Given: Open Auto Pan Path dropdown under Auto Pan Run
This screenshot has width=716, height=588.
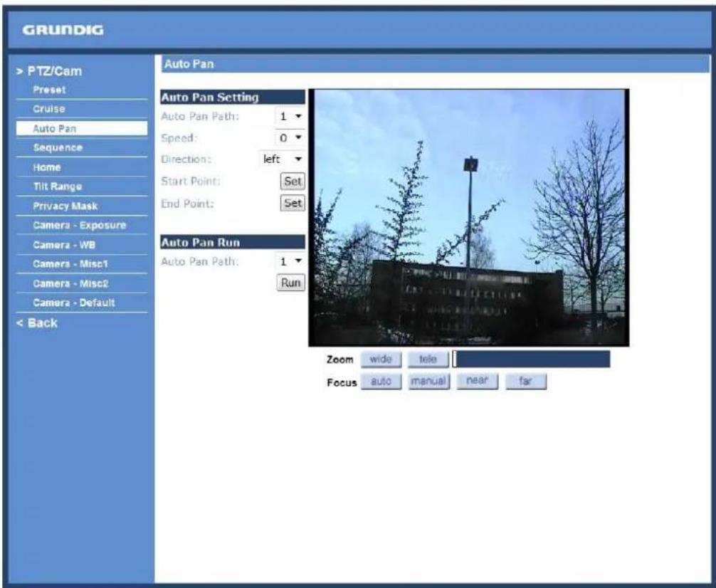Looking at the screenshot, I should [290, 261].
